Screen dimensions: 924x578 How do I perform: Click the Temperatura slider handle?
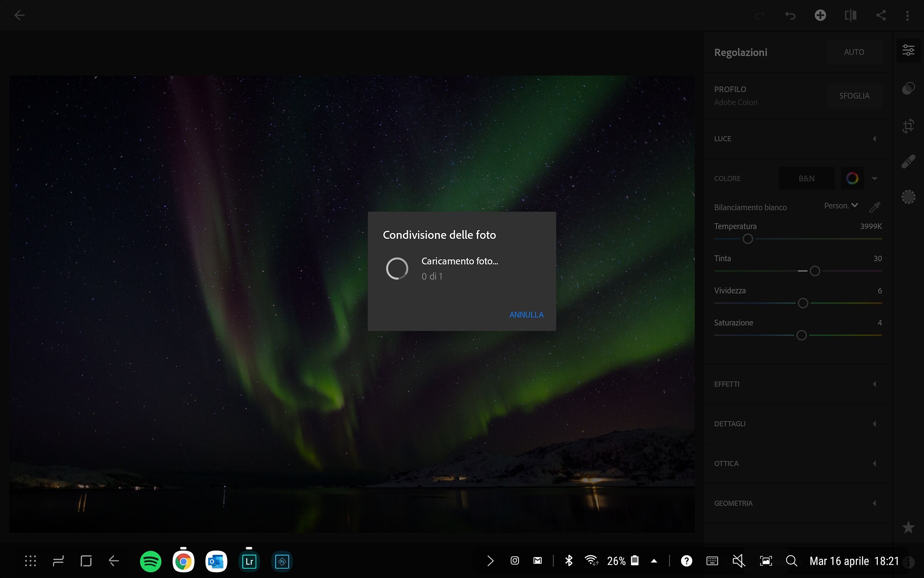coord(748,239)
